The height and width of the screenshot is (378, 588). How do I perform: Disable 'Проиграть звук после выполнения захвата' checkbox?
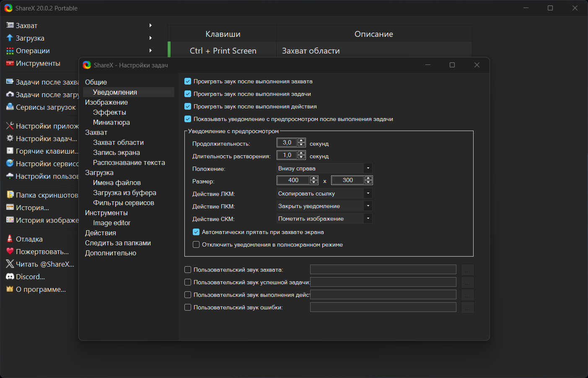pos(188,82)
